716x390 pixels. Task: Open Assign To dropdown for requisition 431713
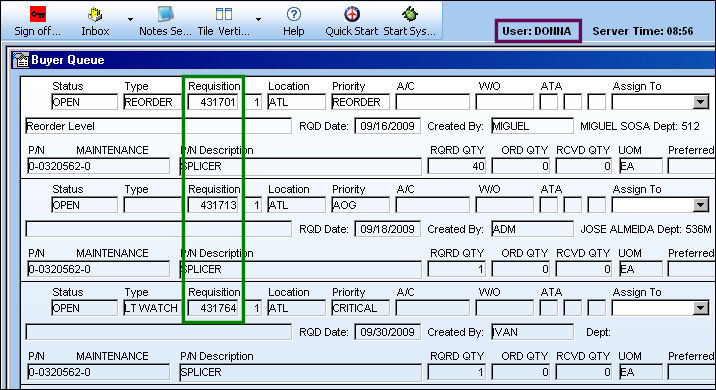(700, 206)
